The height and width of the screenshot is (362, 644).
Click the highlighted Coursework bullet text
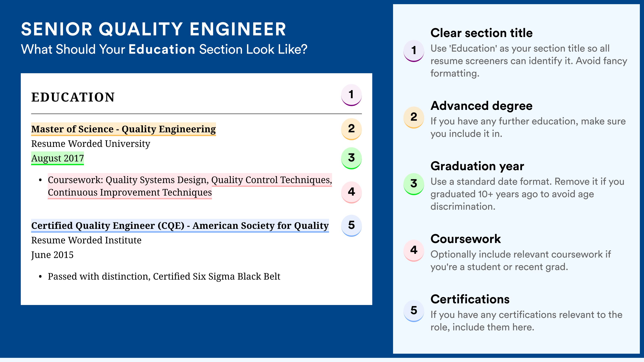pos(190,186)
